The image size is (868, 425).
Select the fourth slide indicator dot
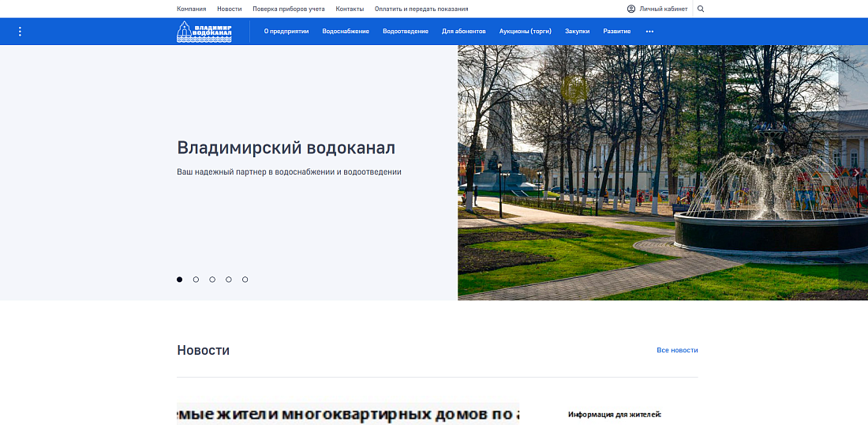click(x=229, y=280)
